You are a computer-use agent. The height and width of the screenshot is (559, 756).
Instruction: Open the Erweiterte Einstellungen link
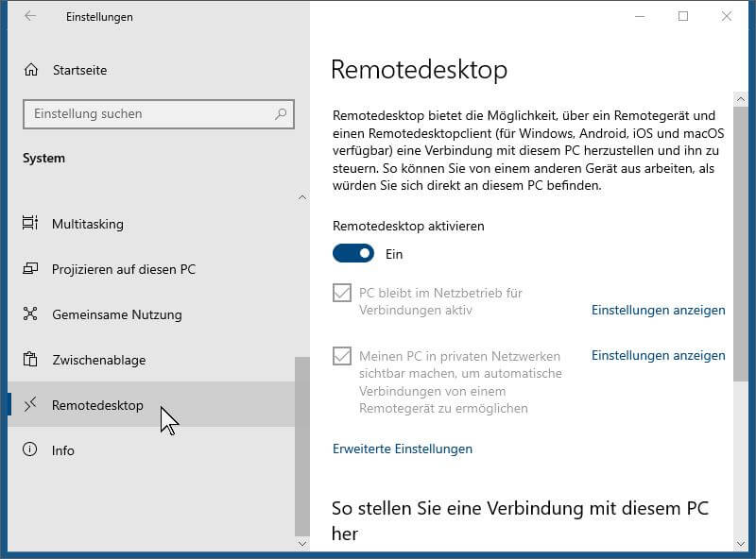pos(403,449)
